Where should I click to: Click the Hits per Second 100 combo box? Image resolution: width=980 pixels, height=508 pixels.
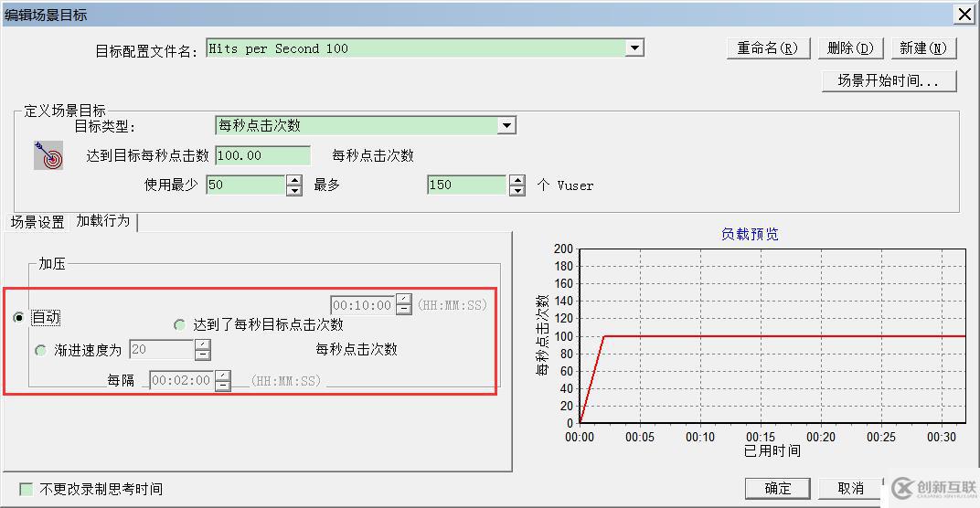coord(425,48)
